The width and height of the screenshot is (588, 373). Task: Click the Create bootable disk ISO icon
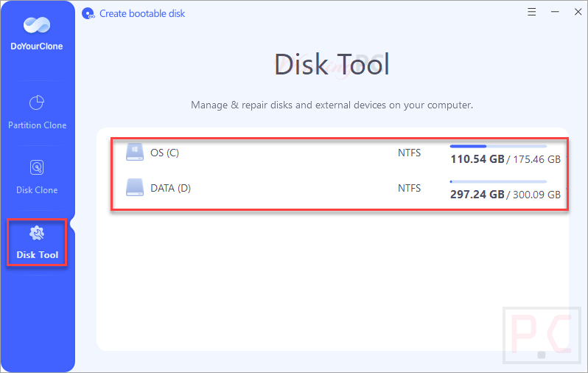[88, 13]
